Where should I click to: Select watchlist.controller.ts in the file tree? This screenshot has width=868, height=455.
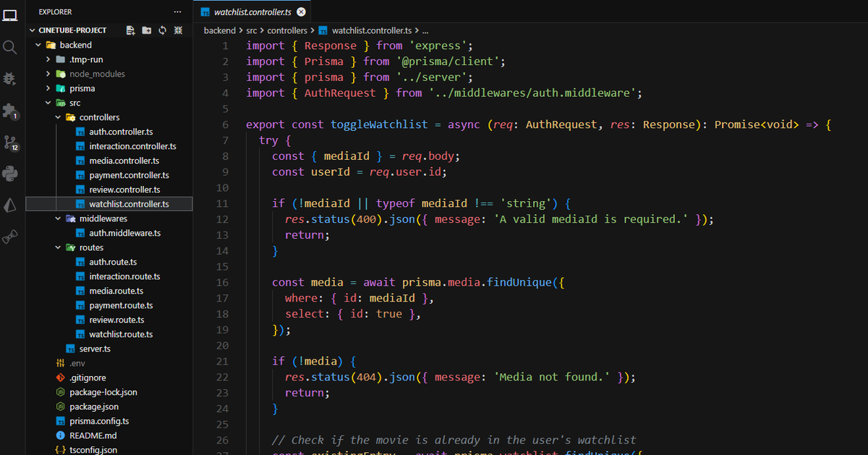109,204
